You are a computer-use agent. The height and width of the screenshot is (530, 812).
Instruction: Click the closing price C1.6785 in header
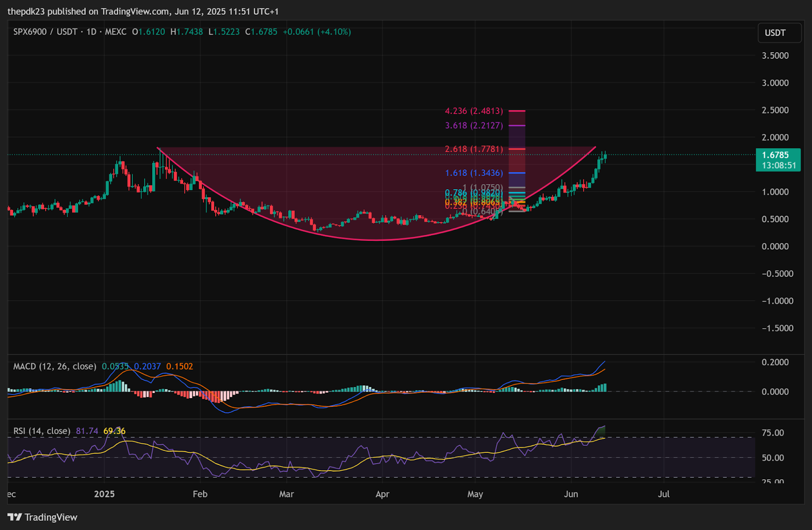tap(261, 31)
